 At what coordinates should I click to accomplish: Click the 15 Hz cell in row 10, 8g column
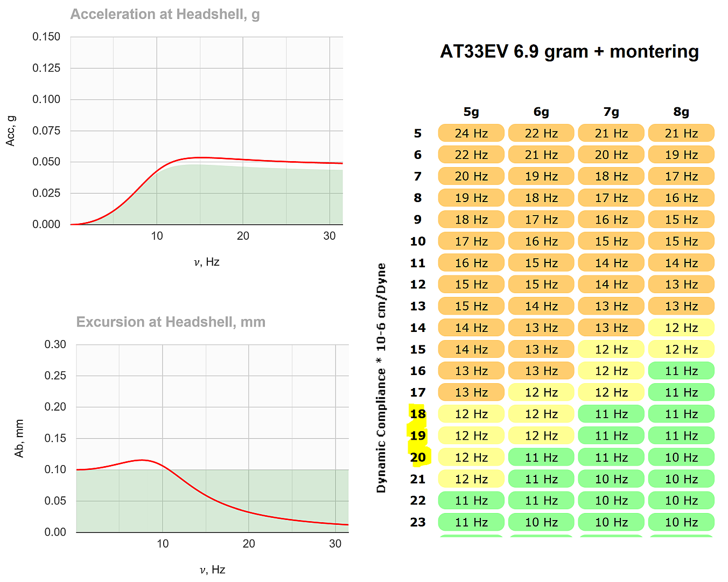pyautogui.click(x=681, y=241)
